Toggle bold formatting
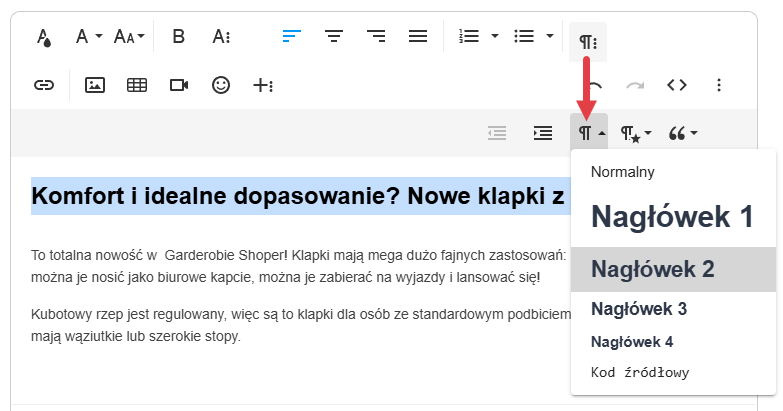 point(178,36)
